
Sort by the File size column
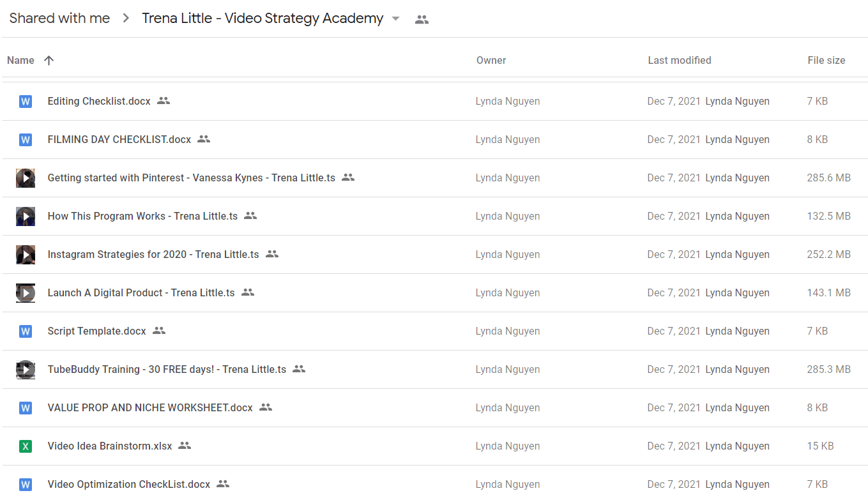[x=826, y=60]
